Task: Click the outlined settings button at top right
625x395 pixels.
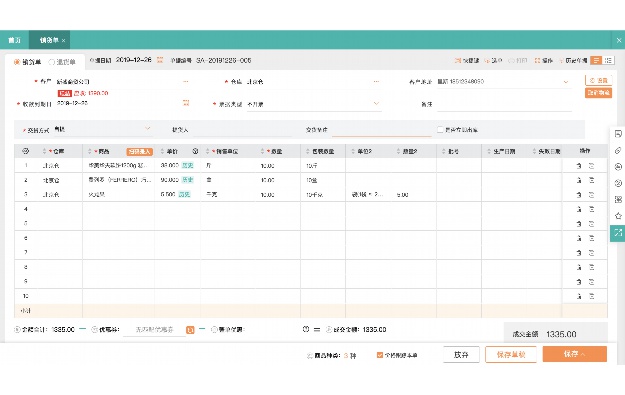Action: [598, 81]
